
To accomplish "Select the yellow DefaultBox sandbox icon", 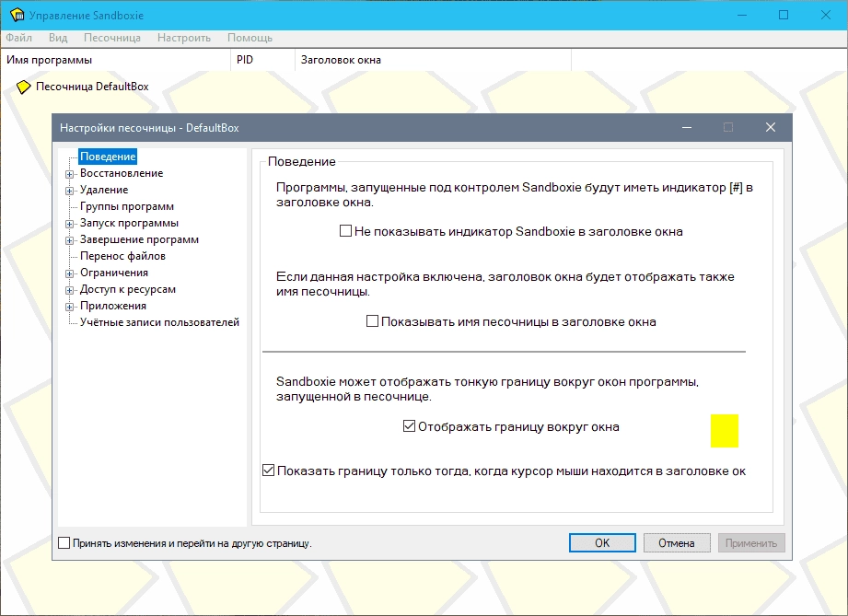I will pos(23,87).
